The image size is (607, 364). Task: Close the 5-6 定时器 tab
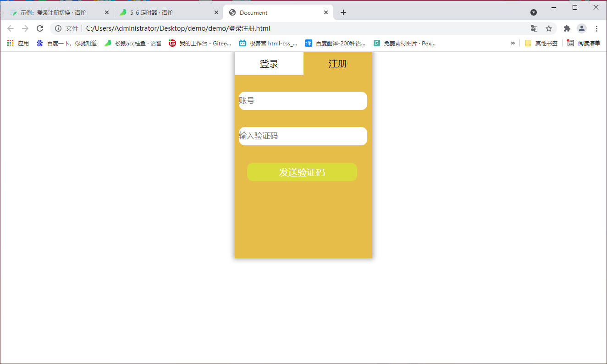pyautogui.click(x=216, y=13)
